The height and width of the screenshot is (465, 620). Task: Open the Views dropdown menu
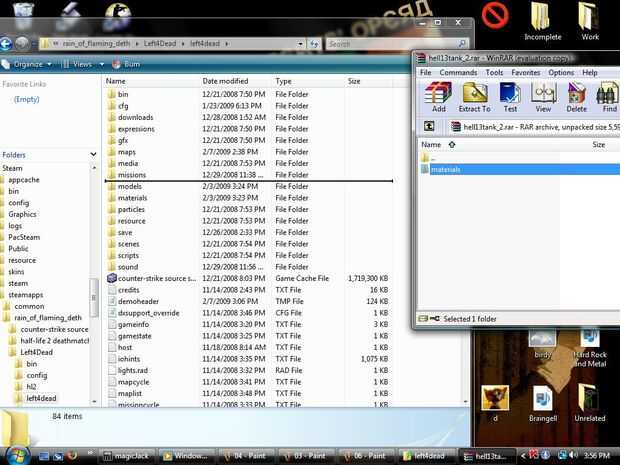coord(83,64)
